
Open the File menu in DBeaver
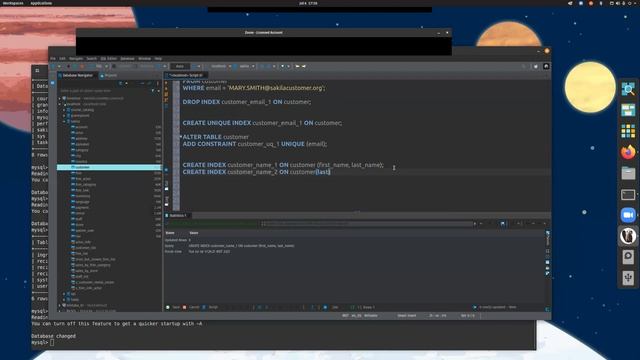pos(53,59)
